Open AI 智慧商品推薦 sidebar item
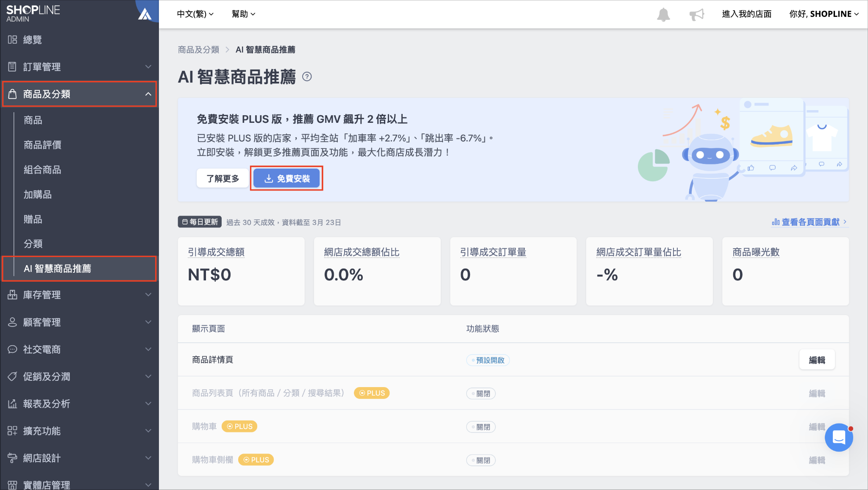Screen dimensions: 868x490 pos(79,269)
